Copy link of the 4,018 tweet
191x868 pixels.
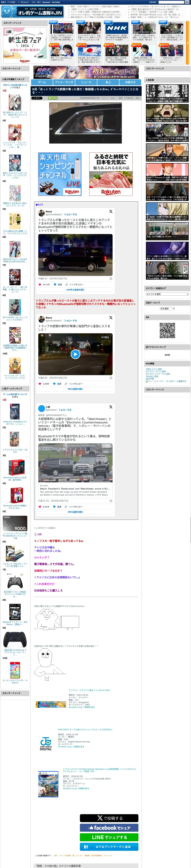tap(74, 507)
